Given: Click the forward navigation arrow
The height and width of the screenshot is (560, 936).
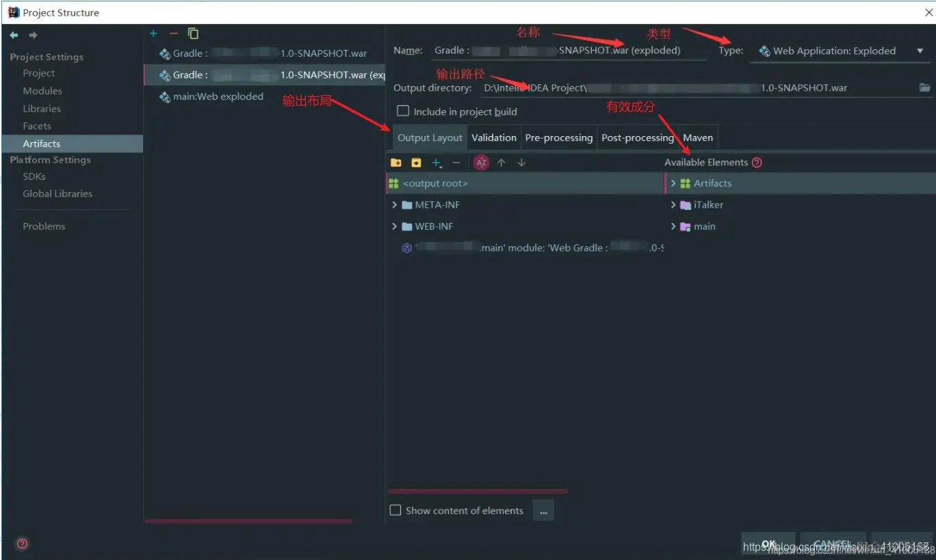Looking at the screenshot, I should point(33,35).
